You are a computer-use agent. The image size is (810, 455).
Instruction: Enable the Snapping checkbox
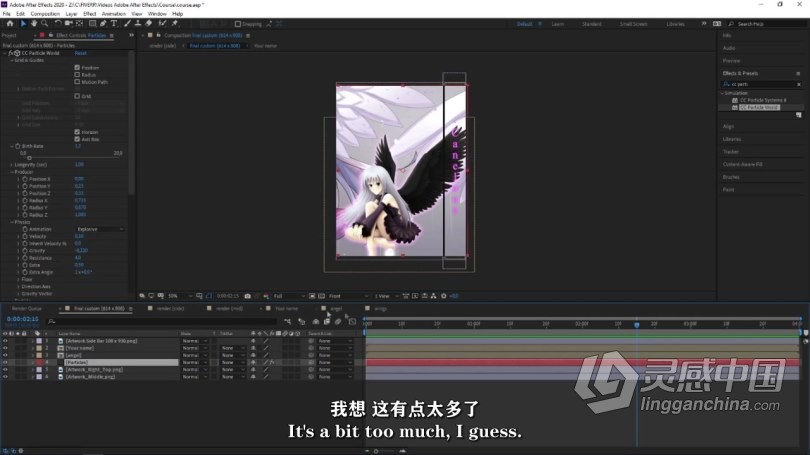point(238,24)
